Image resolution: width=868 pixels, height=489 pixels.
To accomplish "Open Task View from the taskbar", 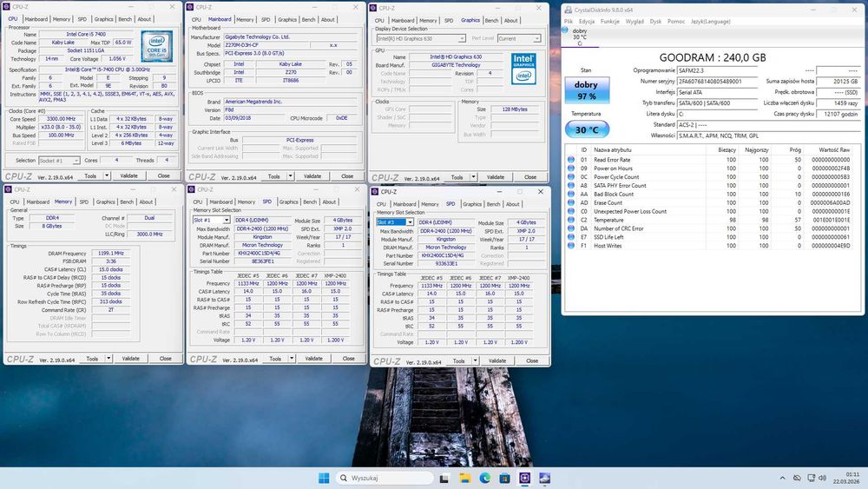I will [x=444, y=478].
